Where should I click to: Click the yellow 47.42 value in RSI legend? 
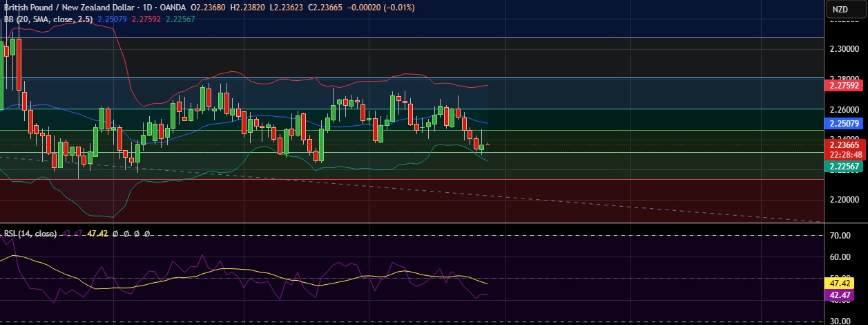pyautogui.click(x=97, y=234)
